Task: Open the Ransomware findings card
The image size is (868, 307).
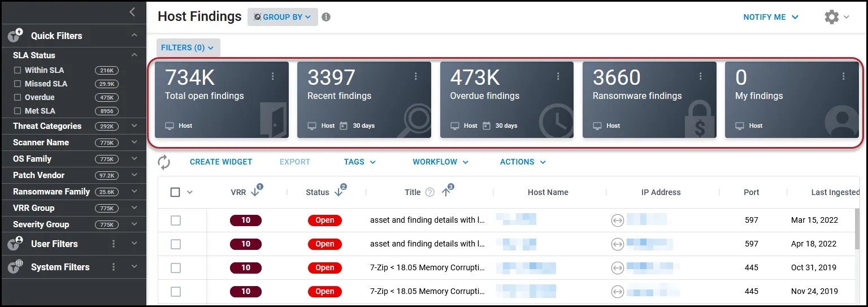Action: 649,100
